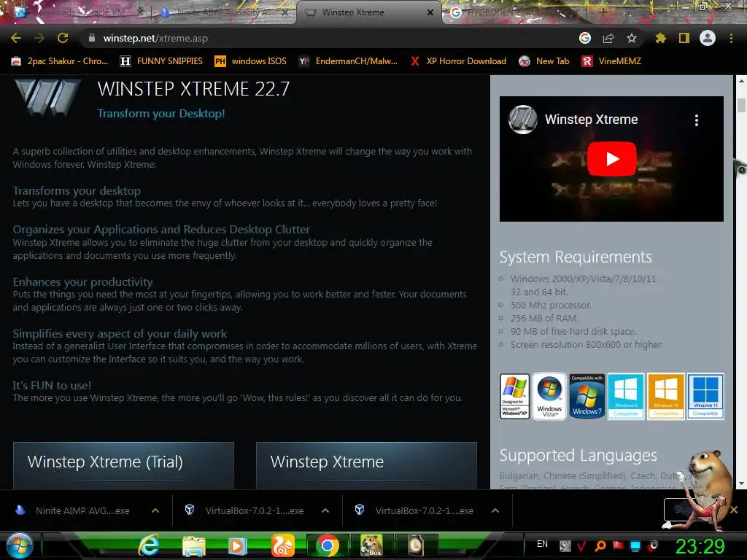This screenshot has height=560, width=747.
Task: Open the EndermanCH/Malw... bookmark
Action: (348, 61)
